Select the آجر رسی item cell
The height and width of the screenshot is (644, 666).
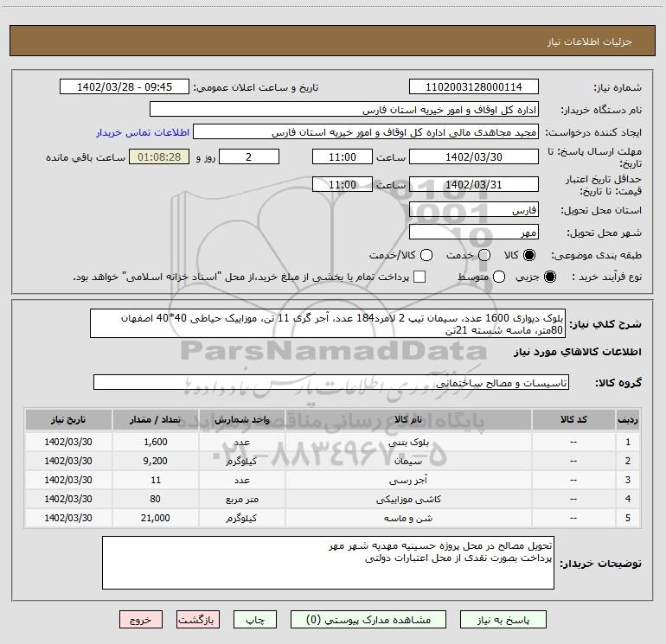408,480
